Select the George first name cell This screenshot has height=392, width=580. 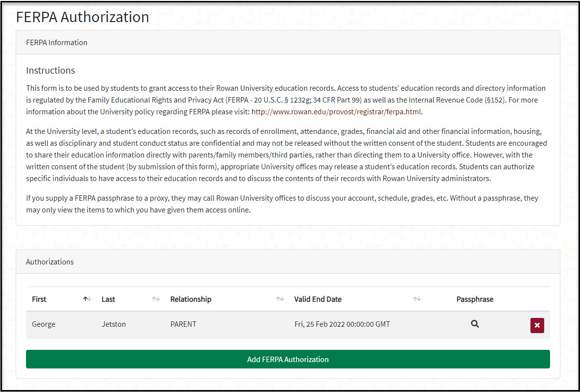tap(44, 324)
